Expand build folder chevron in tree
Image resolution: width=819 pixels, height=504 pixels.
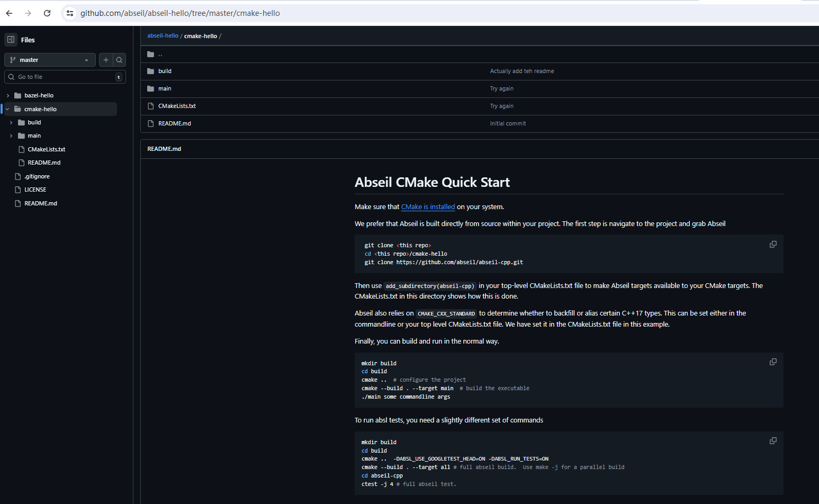click(11, 123)
